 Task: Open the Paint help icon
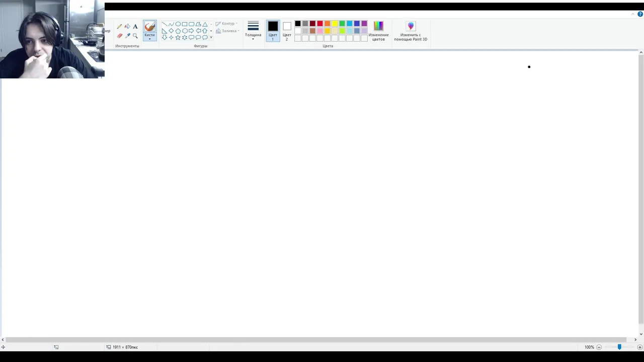point(640,14)
